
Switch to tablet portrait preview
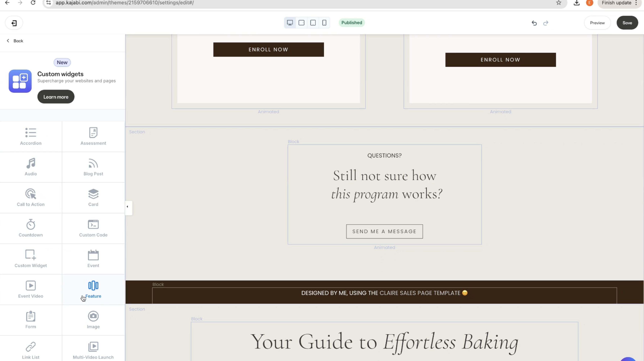click(x=313, y=23)
